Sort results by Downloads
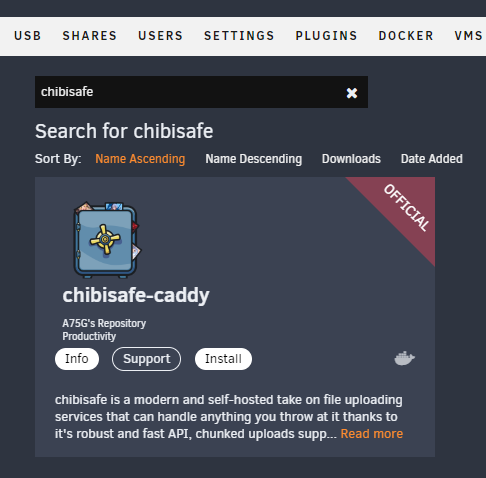 [x=351, y=159]
